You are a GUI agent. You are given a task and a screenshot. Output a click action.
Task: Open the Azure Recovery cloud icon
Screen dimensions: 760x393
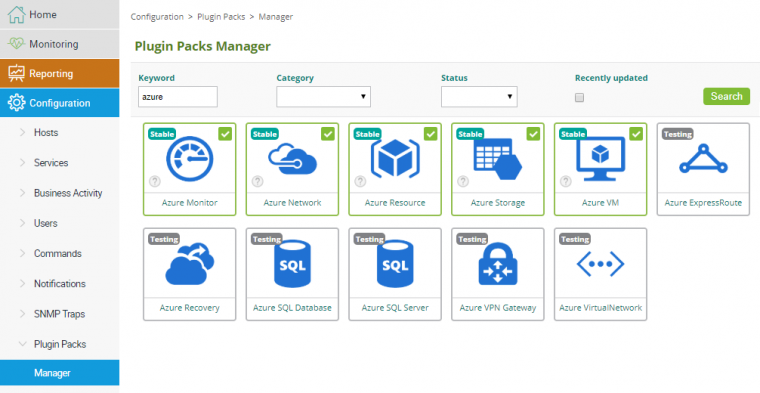[190, 264]
